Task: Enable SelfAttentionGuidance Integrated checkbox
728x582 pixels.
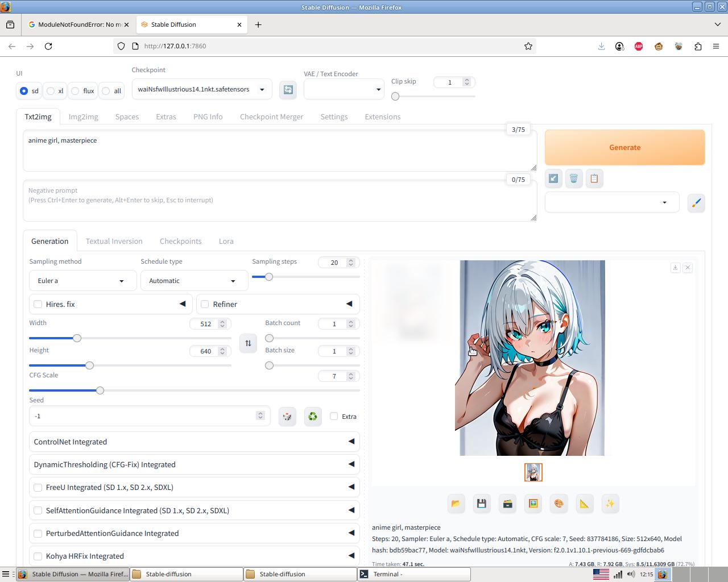Action: 38,510
